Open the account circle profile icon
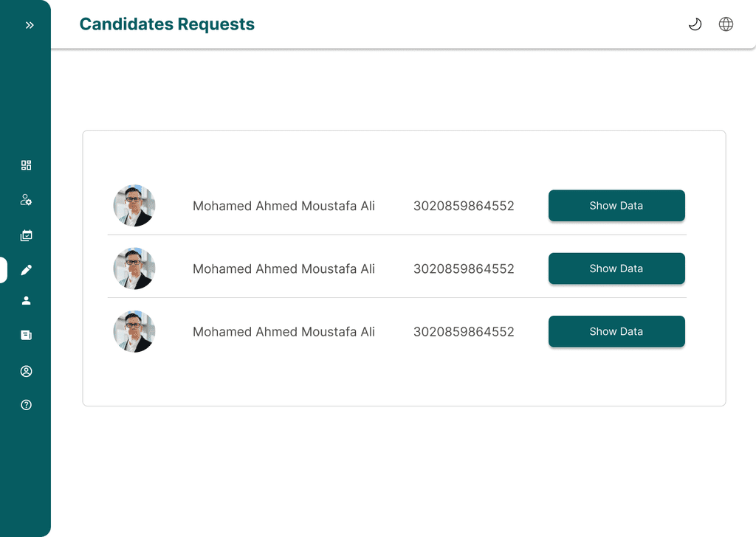Image resolution: width=756 pixels, height=537 pixels. tap(27, 371)
